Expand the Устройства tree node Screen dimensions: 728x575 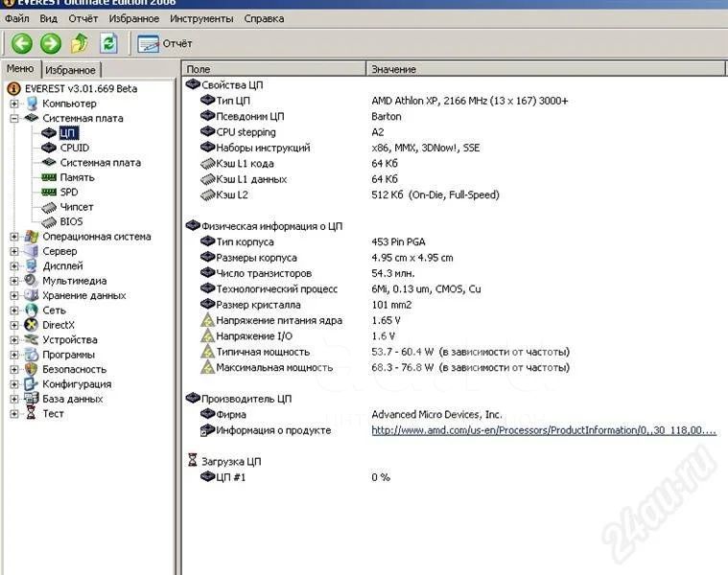(x=14, y=340)
